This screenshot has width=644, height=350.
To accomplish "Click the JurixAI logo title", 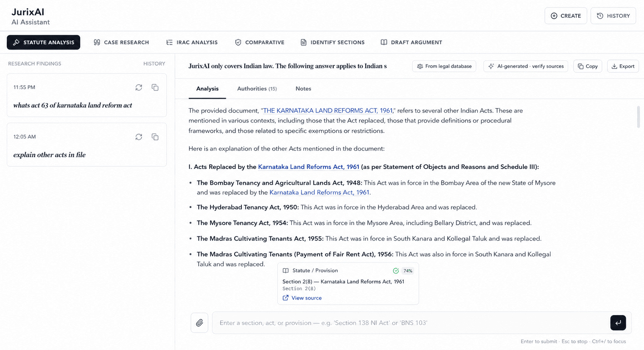I will 28,12.
